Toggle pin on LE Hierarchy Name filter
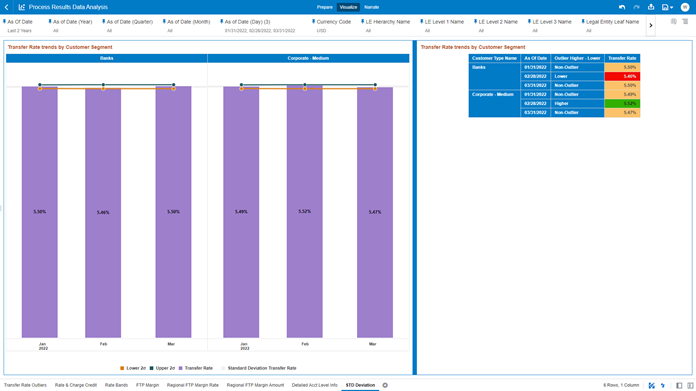 (362, 21)
